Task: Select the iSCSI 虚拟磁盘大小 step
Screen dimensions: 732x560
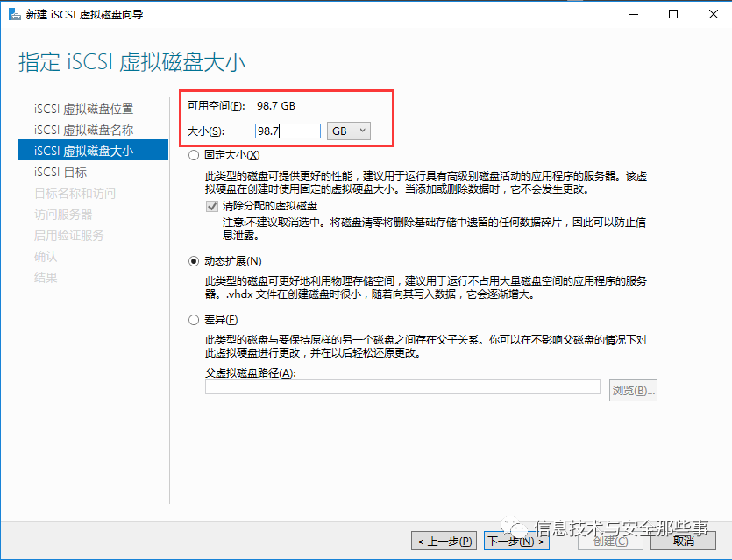Action: pyautogui.click(x=94, y=150)
